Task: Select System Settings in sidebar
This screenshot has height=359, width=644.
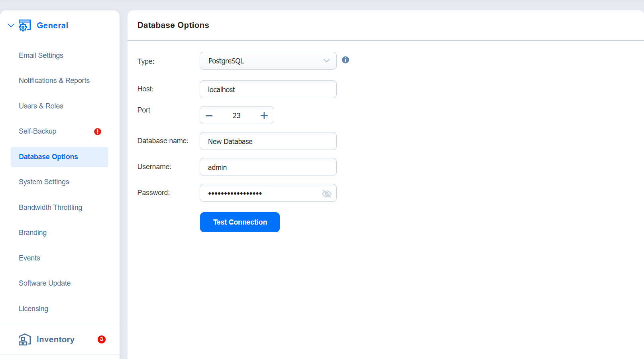Action: (x=44, y=182)
